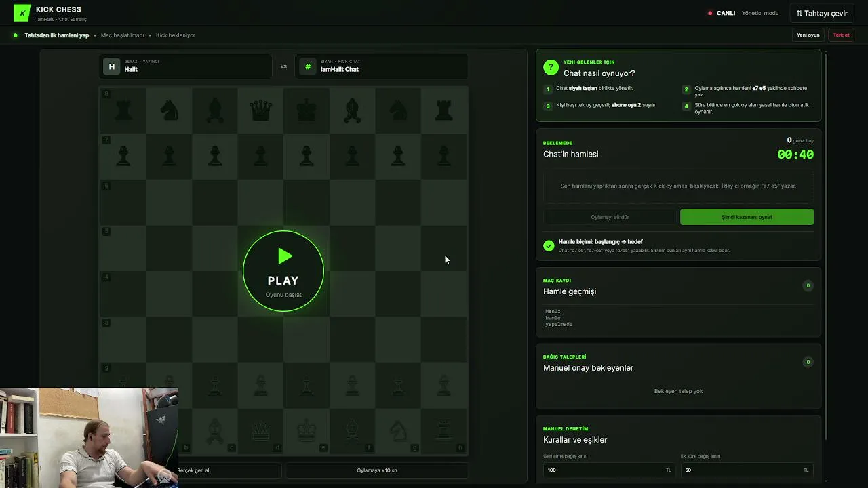Select the black knight on b8
The height and width of the screenshot is (488, 868).
pyautogui.click(x=170, y=110)
